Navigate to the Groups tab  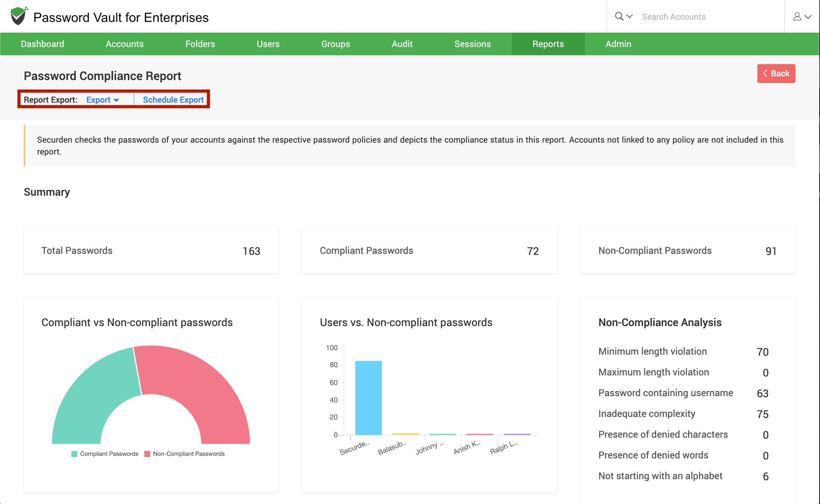coord(335,44)
